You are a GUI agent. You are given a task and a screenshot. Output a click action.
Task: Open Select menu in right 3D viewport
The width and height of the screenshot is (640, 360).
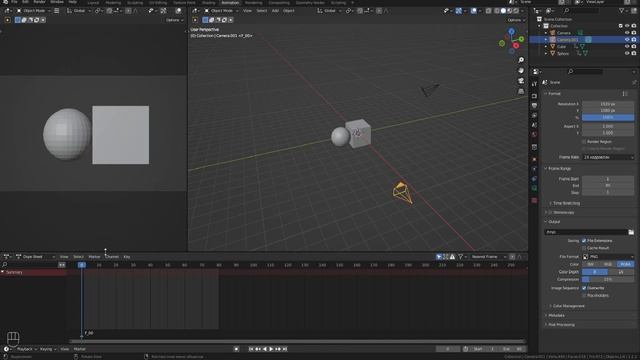[x=262, y=11]
